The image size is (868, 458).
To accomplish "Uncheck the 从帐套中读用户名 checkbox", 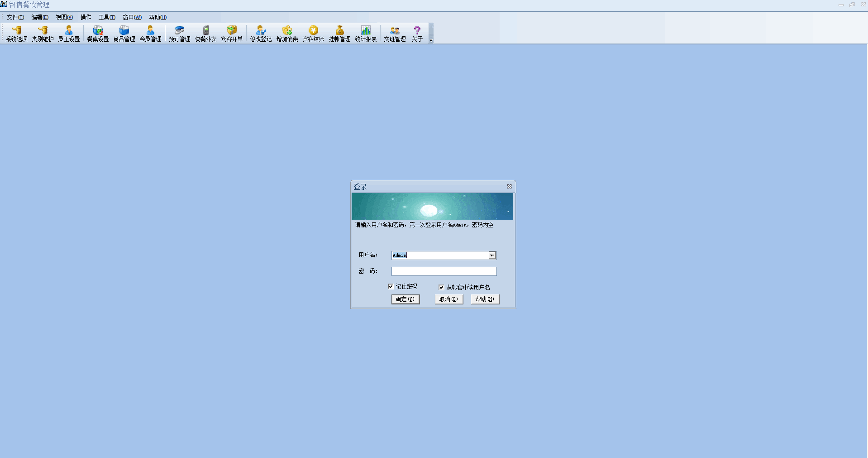I will (441, 287).
